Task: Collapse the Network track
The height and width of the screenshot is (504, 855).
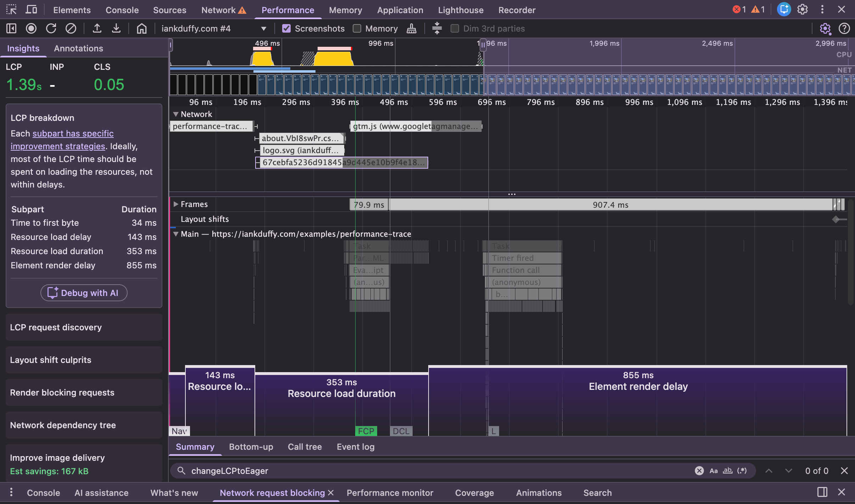Action: [x=176, y=114]
